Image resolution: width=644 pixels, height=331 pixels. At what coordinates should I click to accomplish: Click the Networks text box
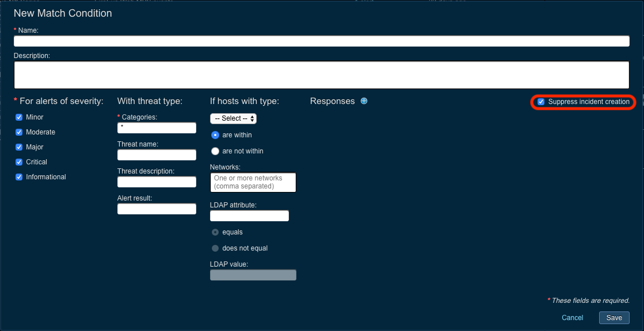(x=253, y=182)
